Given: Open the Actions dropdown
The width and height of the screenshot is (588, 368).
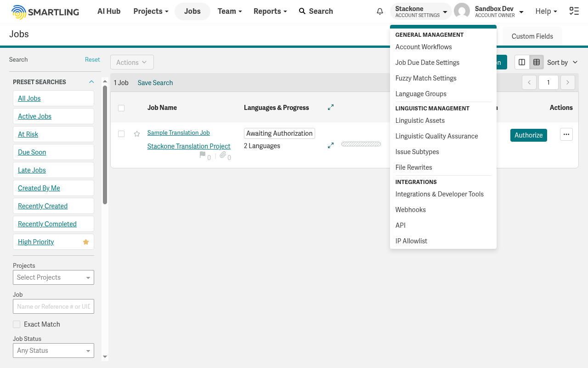Looking at the screenshot, I should (132, 62).
